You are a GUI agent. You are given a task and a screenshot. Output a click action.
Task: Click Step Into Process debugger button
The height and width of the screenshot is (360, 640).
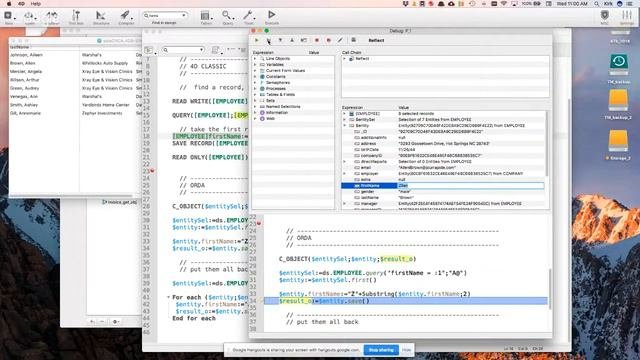304,40
